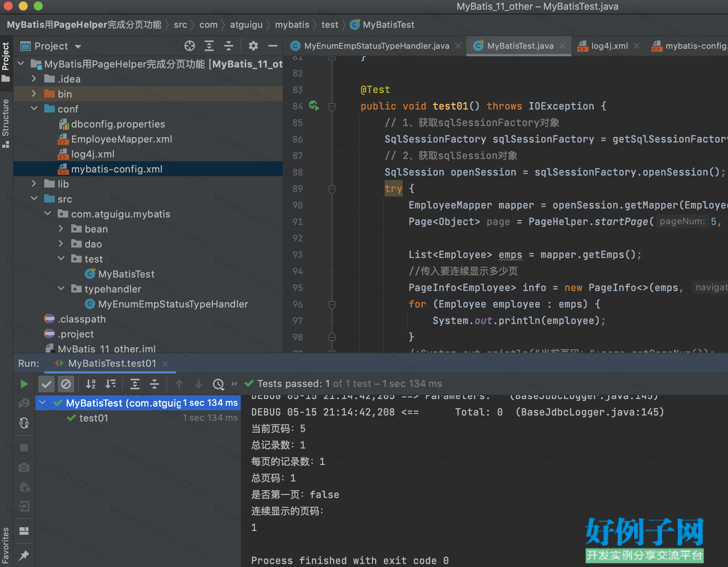Screen dimensions: 728x567
Task: Collapse the conf folder
Action: [34, 109]
